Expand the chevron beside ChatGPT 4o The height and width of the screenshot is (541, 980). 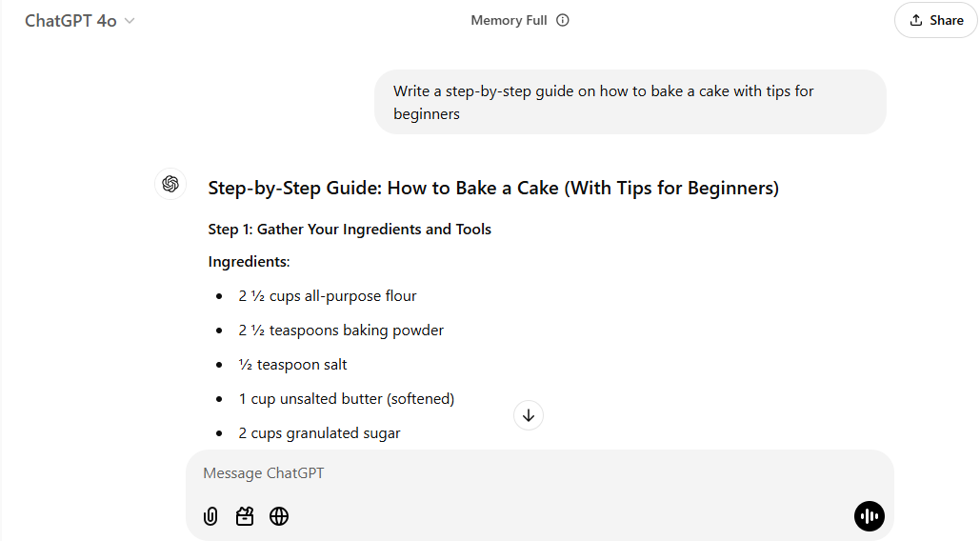coord(130,21)
